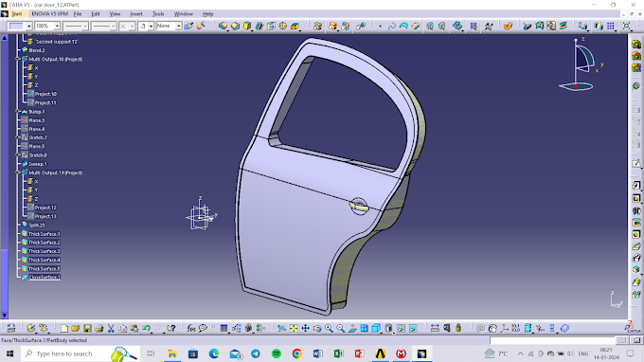Open the Formula f(x) tool
Image resolution: width=644 pixels, height=362 pixels.
(x=191, y=328)
